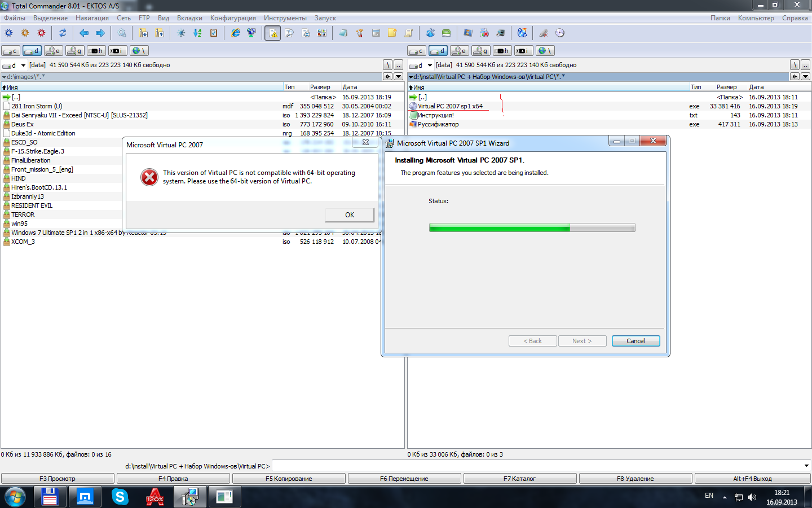Click the pack files toolbar icon

[x=143, y=33]
